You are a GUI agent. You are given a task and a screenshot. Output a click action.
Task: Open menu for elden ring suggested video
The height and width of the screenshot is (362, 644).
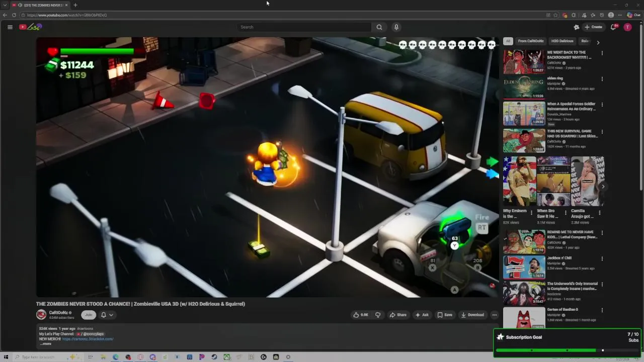602,79
